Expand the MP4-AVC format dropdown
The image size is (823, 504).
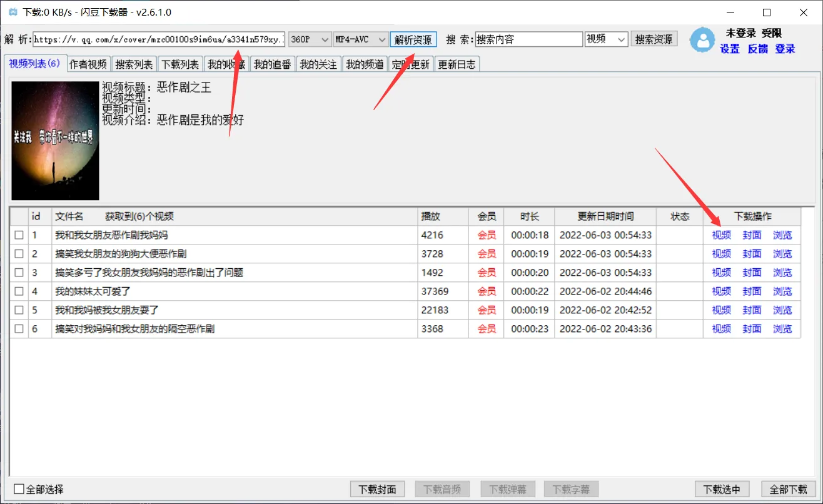361,39
